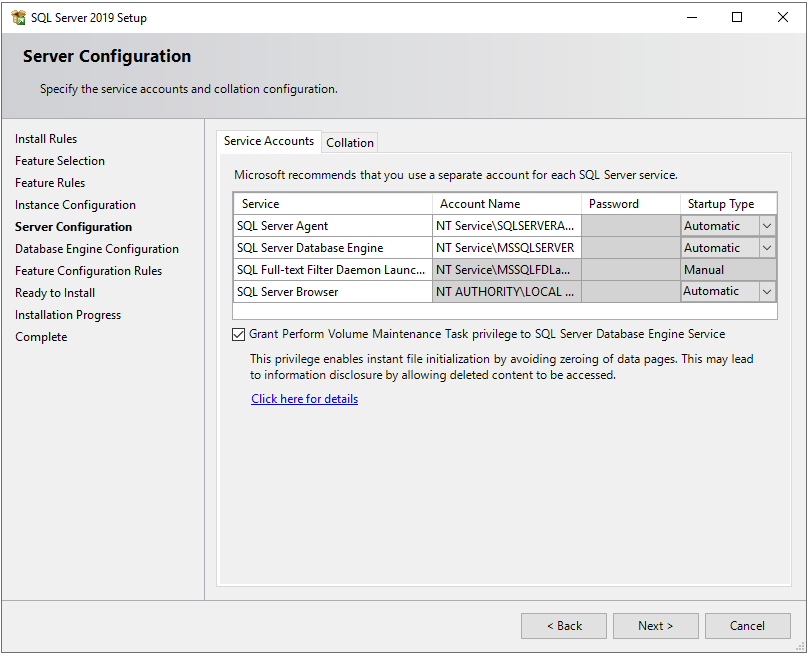This screenshot has height=656, width=810.
Task: Open SQL Server Agent startup type dropdown
Action: coord(766,225)
